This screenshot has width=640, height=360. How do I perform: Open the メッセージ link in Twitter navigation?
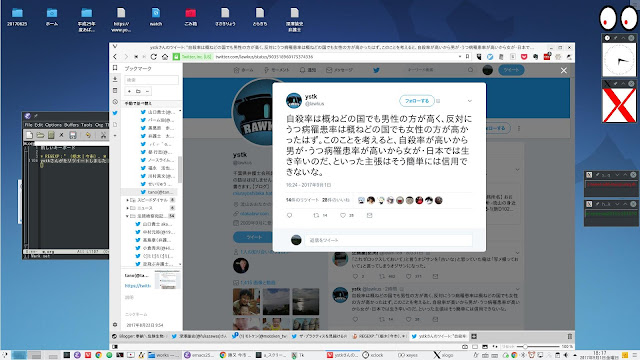(x=340, y=70)
